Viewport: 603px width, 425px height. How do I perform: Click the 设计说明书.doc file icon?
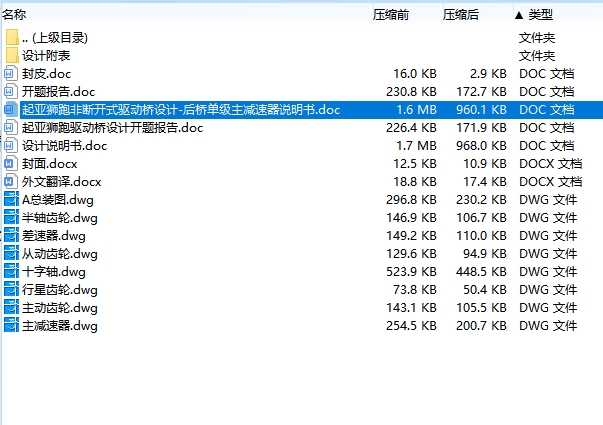[x=11, y=146]
